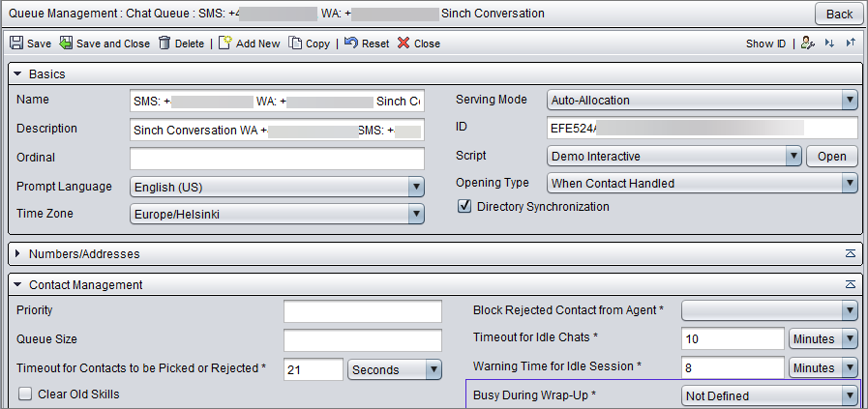Click the user settings icon beside Show ID
The image size is (868, 409).
[808, 44]
